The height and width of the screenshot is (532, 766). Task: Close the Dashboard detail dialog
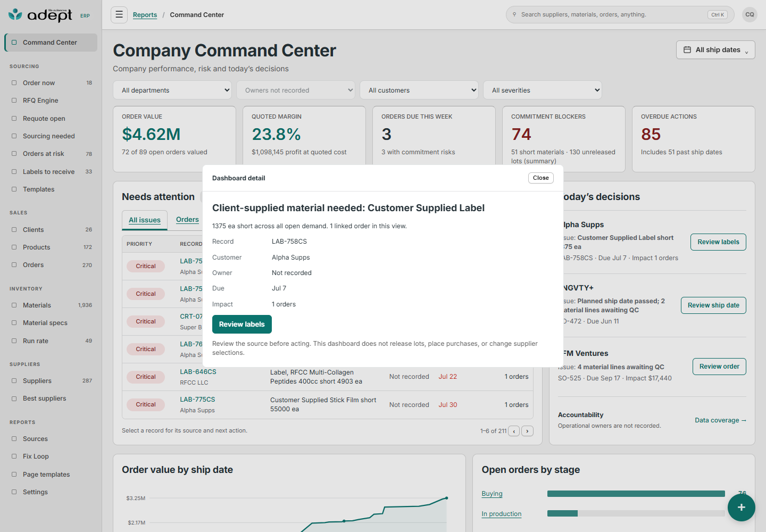tap(541, 178)
